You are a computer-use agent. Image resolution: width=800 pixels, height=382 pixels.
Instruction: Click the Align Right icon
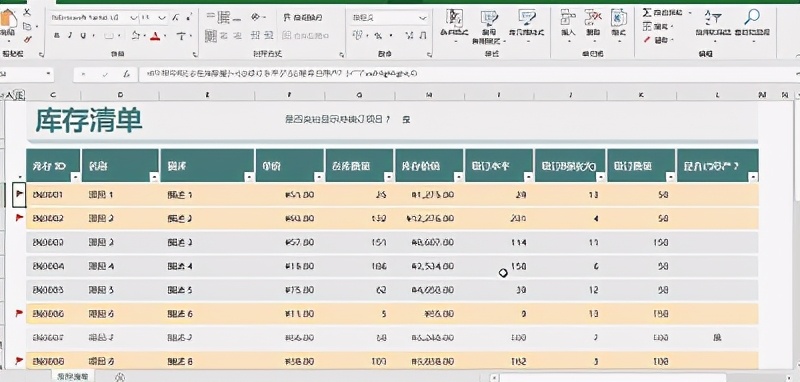pos(237,36)
